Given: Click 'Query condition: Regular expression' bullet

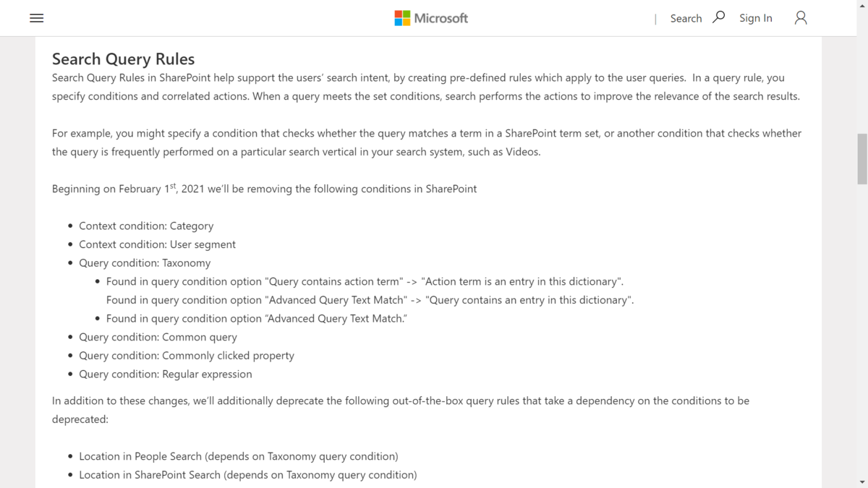Looking at the screenshot, I should [x=166, y=374].
